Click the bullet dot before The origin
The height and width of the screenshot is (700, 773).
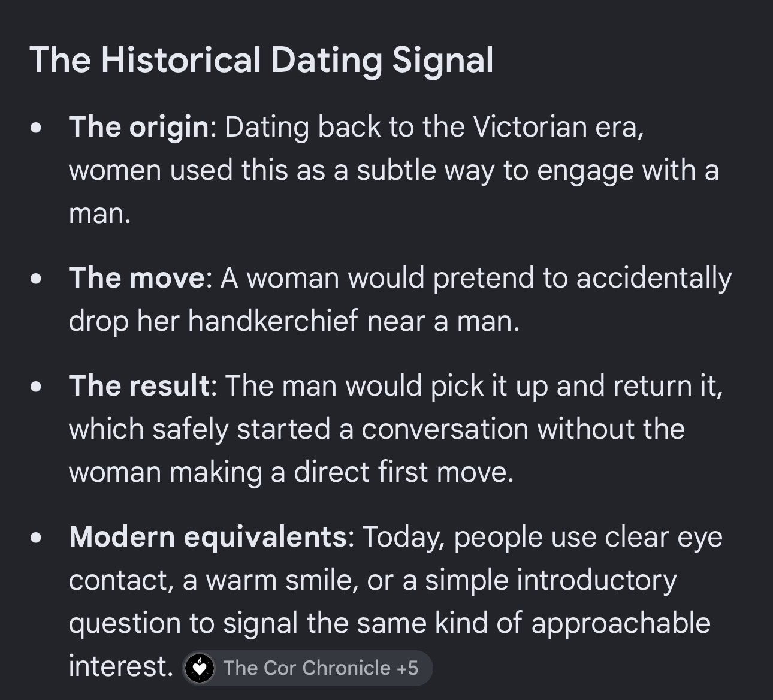tap(37, 128)
